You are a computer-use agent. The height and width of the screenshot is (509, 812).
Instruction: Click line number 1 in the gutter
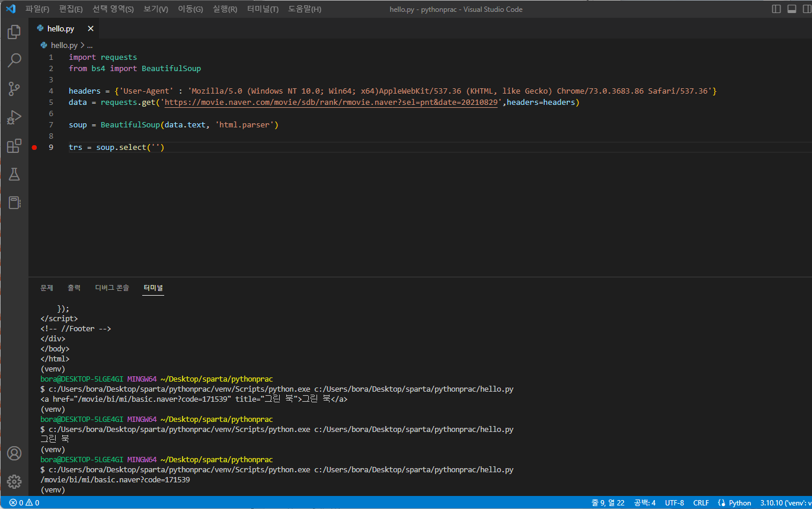51,57
